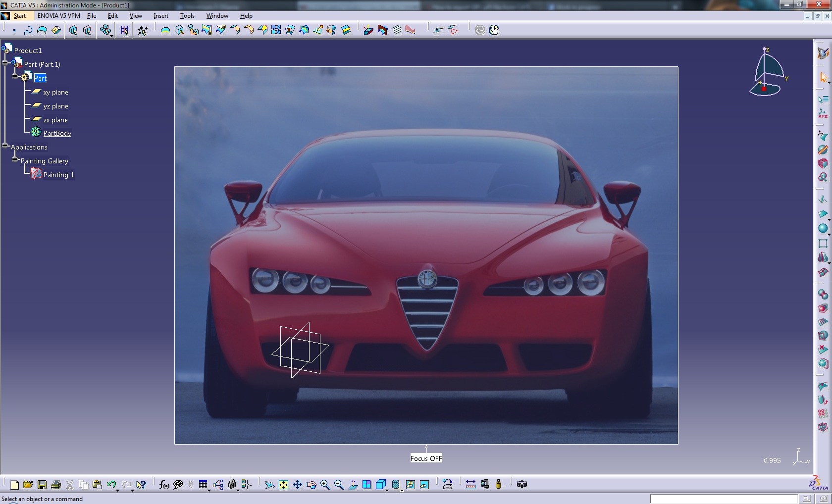Select the yz plane in the tree
The height and width of the screenshot is (504, 832).
pos(55,106)
